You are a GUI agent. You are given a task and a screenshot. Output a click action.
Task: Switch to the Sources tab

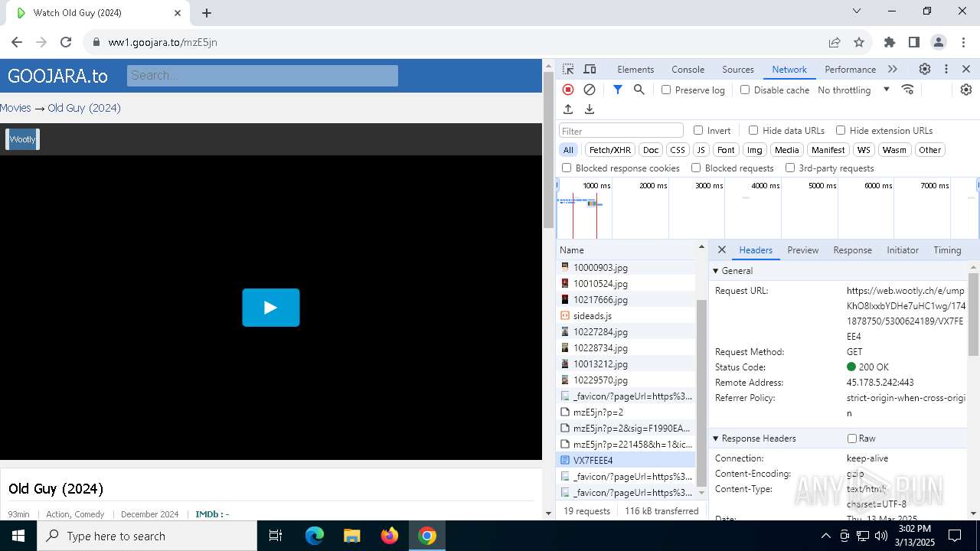coord(738,69)
